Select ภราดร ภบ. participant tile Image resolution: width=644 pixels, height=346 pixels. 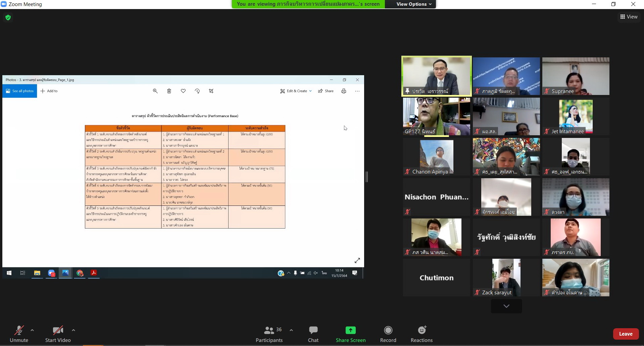click(576, 237)
